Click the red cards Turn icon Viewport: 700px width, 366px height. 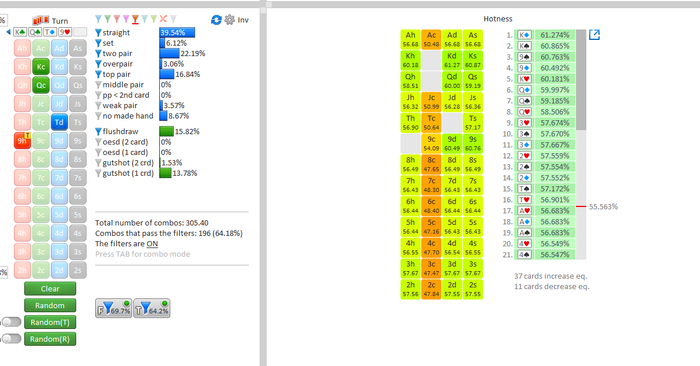point(41,21)
